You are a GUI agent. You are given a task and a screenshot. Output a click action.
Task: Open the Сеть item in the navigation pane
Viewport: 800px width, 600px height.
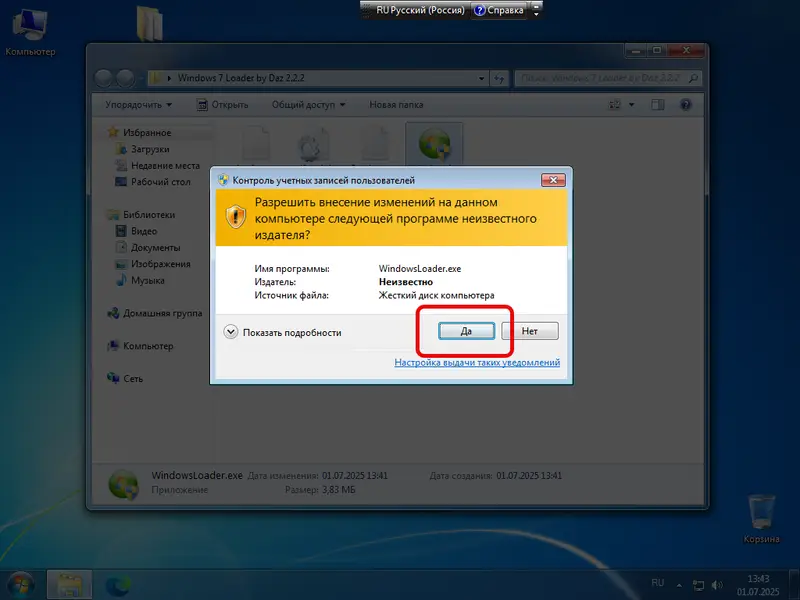[x=132, y=378]
